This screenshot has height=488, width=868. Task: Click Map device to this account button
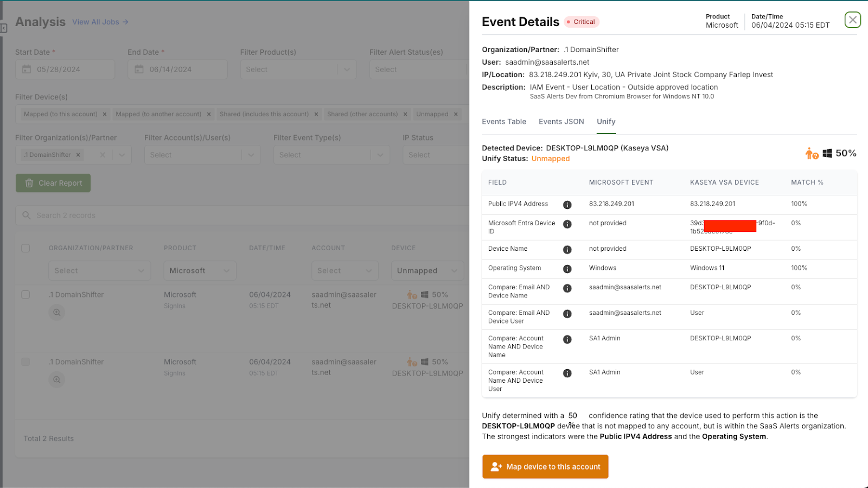click(x=545, y=466)
